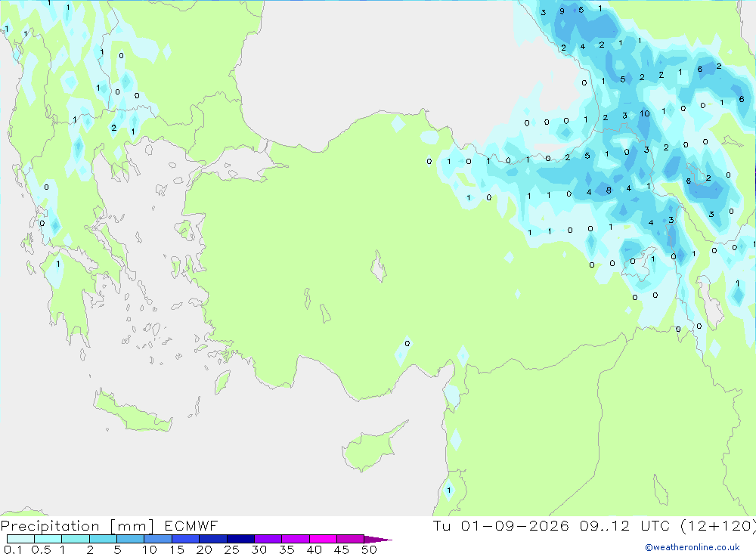Pick the magenta 40–45 mm legend swatch
The width and height of the screenshot is (756, 554).
(323, 539)
